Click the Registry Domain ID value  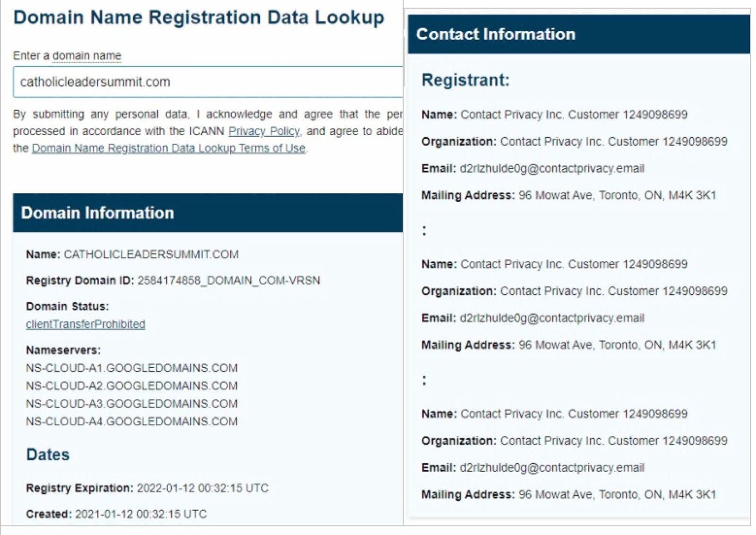tap(229, 280)
